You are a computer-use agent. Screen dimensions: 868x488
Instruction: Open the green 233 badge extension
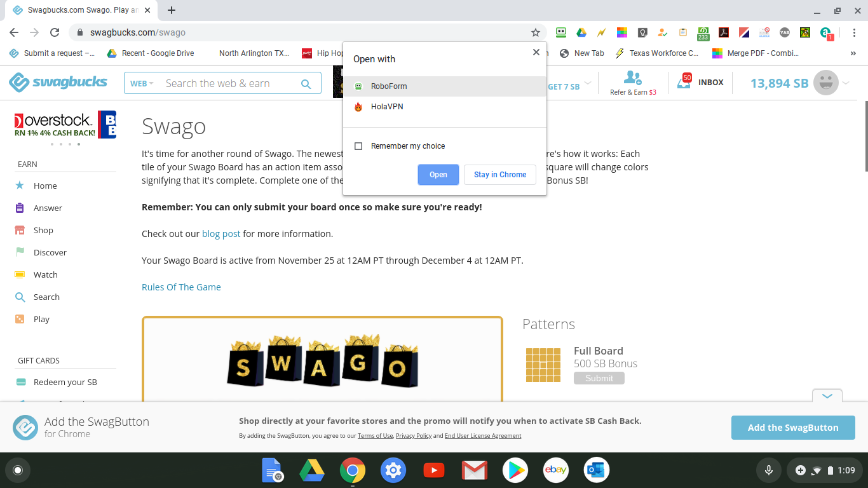pos(703,33)
